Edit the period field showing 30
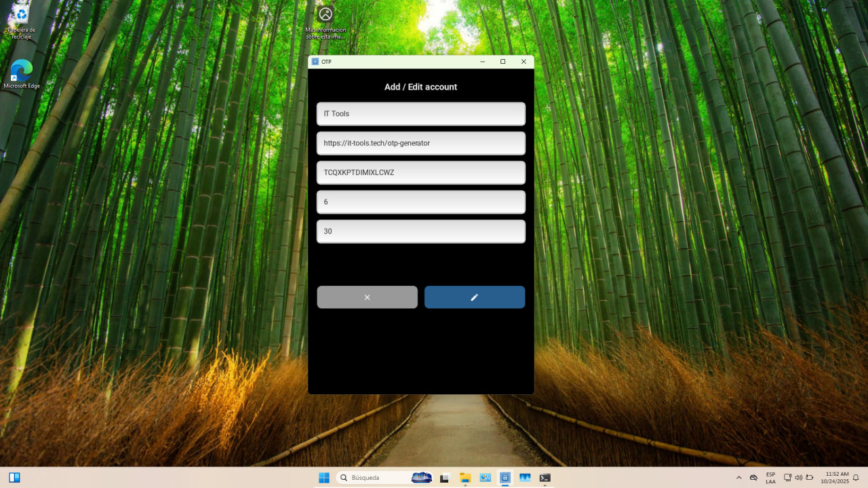The height and width of the screenshot is (488, 868). click(420, 231)
